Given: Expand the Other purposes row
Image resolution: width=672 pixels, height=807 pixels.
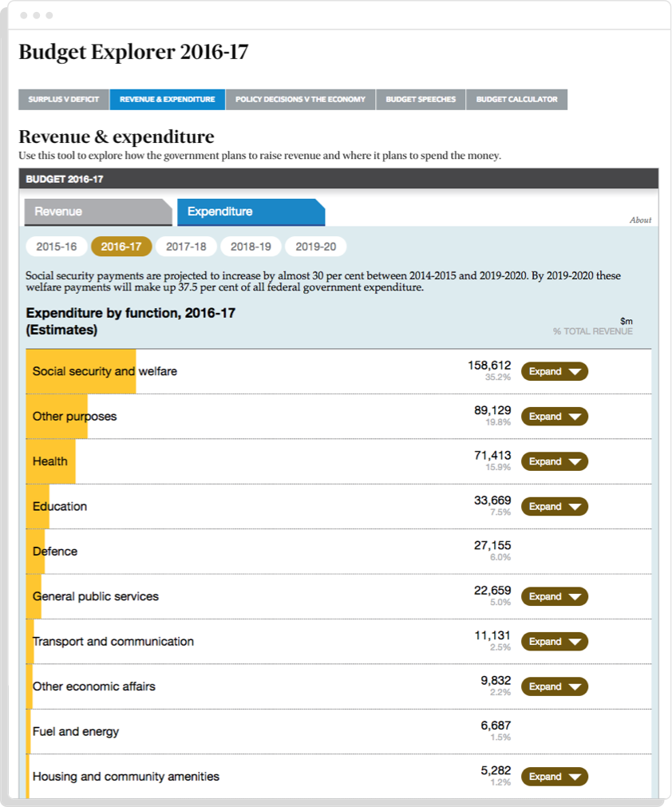Looking at the screenshot, I should point(554,417).
